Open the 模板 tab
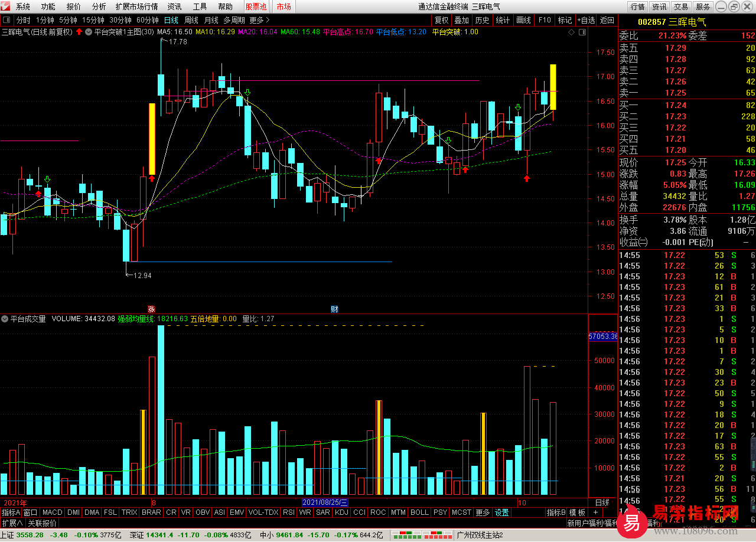Viewport: 756px width, 542px height. 577,512
